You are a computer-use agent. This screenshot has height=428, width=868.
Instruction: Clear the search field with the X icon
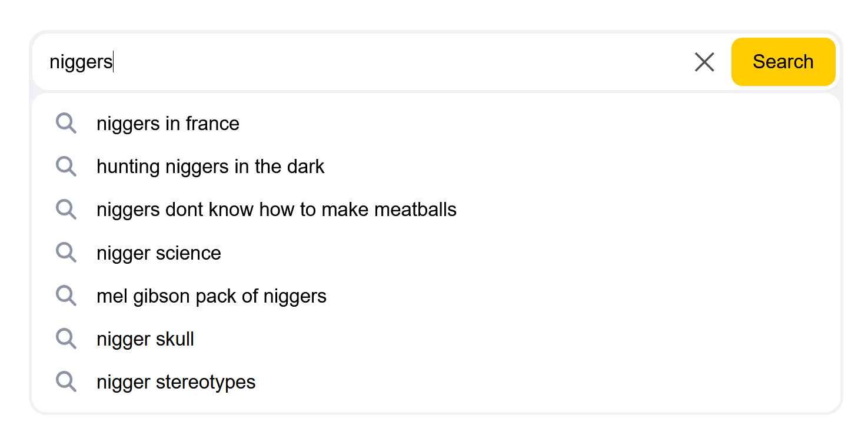pyautogui.click(x=704, y=62)
